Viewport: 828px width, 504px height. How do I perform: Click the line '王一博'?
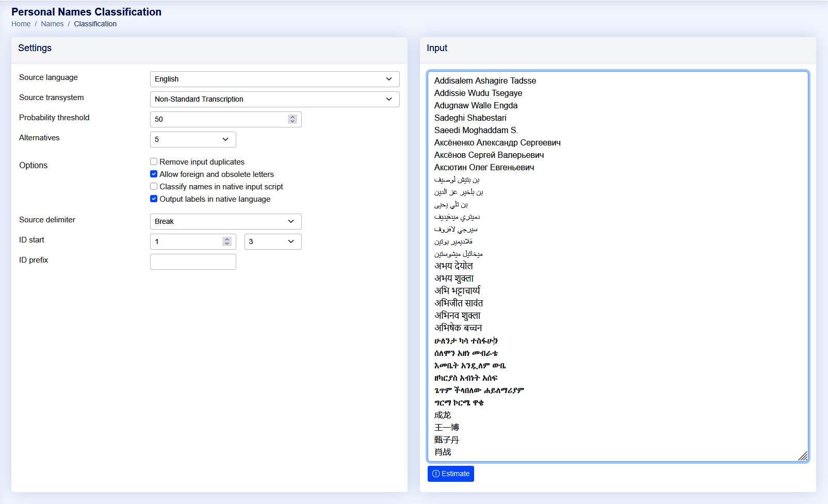[447, 427]
